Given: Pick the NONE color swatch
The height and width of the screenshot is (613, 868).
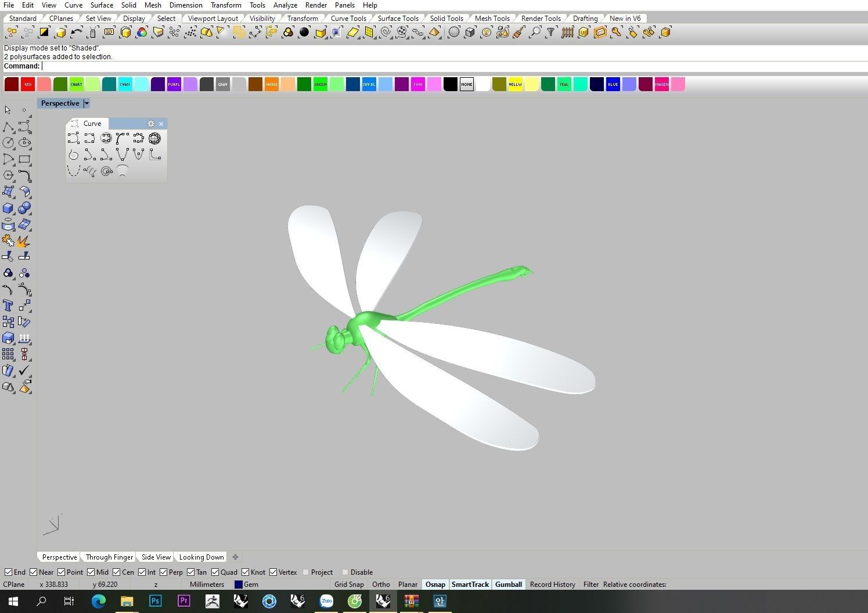Looking at the screenshot, I should coord(466,84).
